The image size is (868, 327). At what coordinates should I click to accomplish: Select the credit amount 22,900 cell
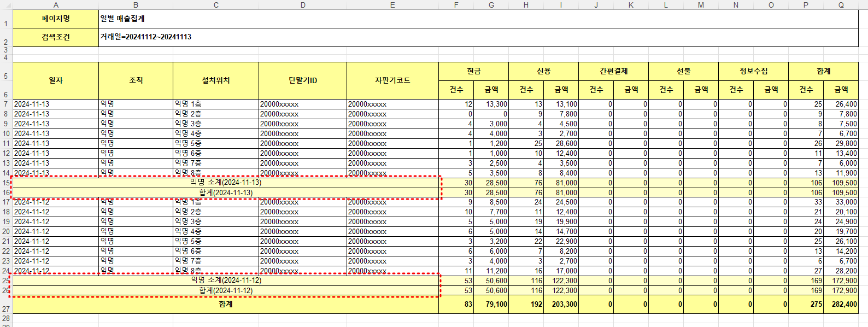pyautogui.click(x=561, y=241)
